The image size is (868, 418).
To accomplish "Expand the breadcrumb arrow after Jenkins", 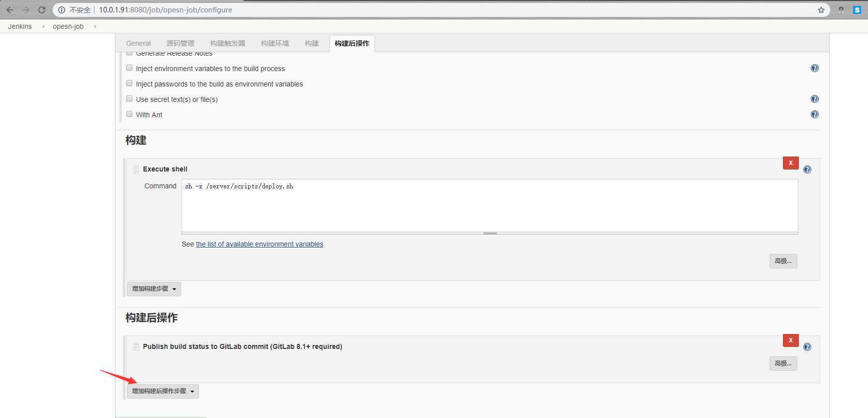I will (43, 26).
